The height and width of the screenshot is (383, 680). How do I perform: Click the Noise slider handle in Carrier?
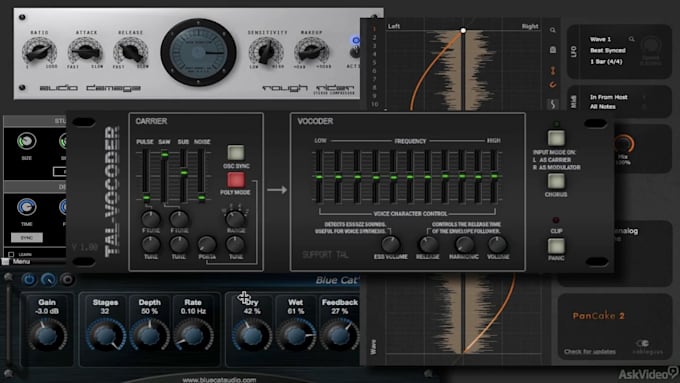coord(201,198)
